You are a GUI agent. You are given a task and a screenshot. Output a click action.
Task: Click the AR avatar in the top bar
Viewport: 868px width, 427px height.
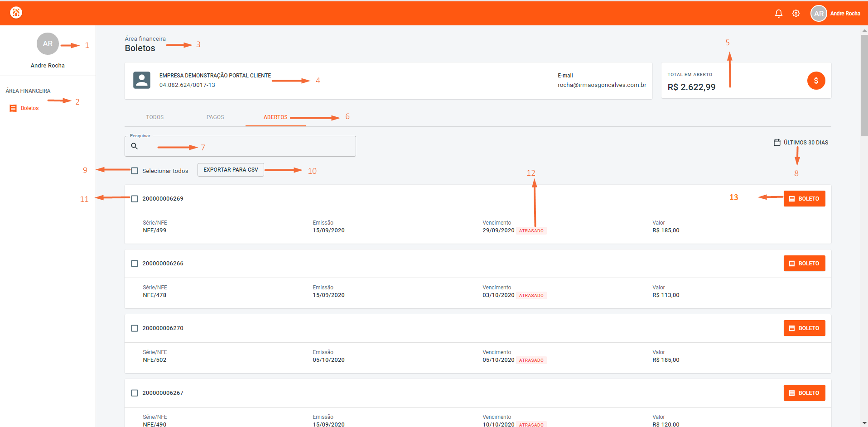pos(819,14)
